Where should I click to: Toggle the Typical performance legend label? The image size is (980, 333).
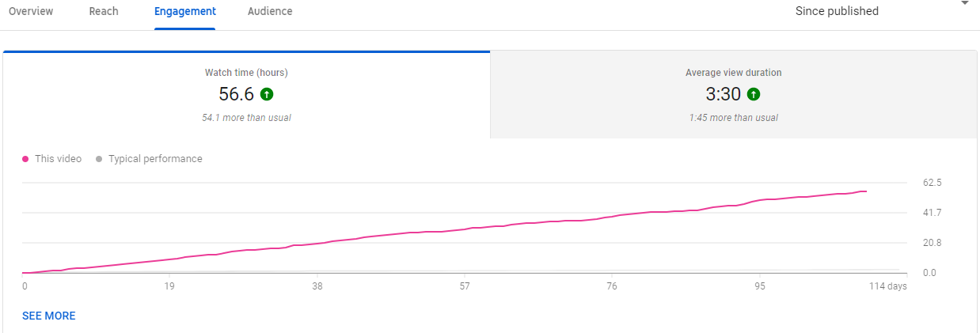point(155,159)
